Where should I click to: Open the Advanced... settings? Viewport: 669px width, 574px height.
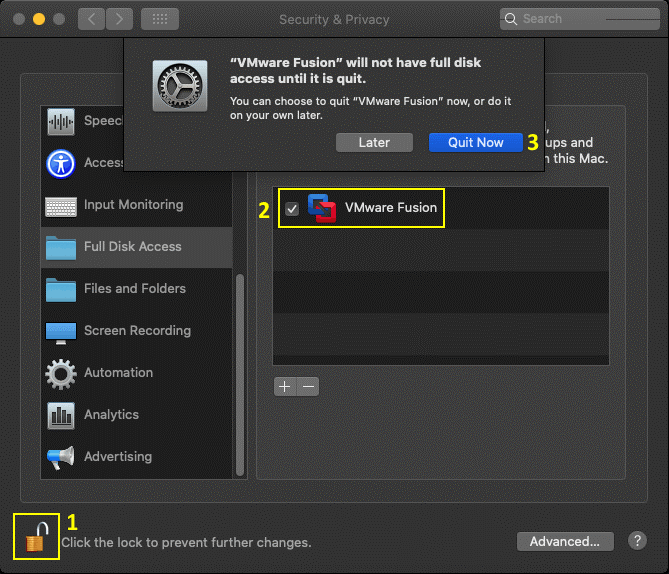point(564,541)
